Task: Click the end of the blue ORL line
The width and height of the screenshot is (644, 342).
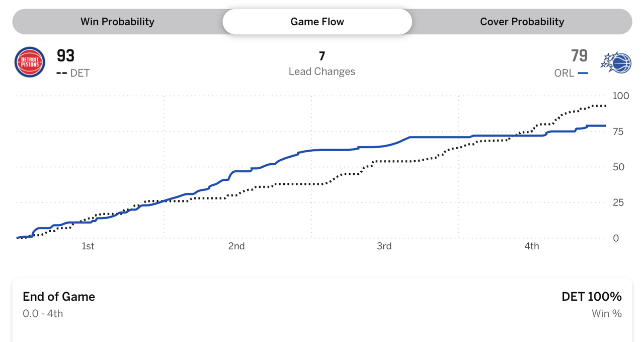Action: 605,125
